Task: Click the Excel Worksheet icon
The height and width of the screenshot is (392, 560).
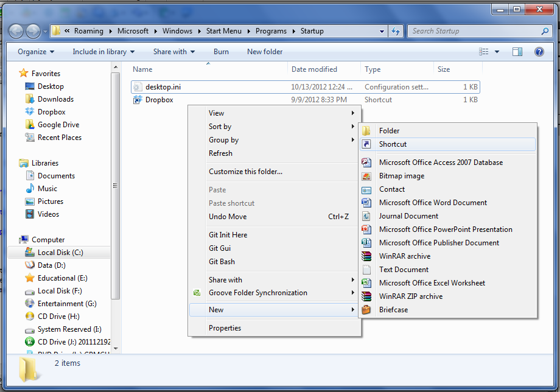Action: click(x=366, y=283)
